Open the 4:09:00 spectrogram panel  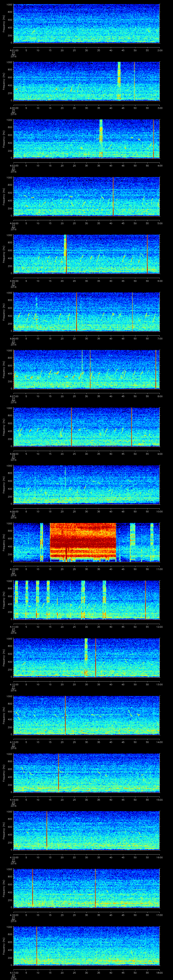click(87, 485)
